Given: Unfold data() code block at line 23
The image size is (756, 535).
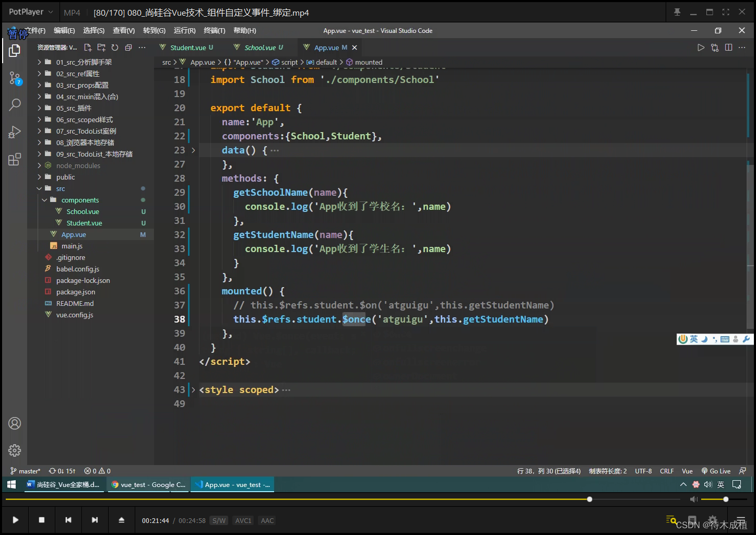Looking at the screenshot, I should pos(193,150).
